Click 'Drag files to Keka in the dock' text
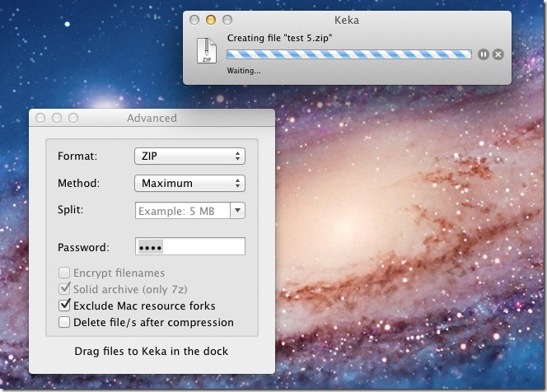 tap(152, 351)
